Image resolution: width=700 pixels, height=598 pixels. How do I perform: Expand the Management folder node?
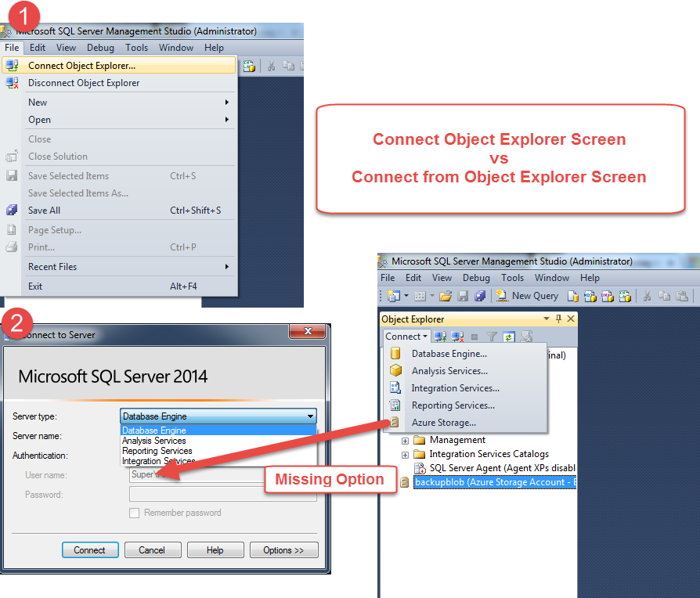click(x=405, y=441)
